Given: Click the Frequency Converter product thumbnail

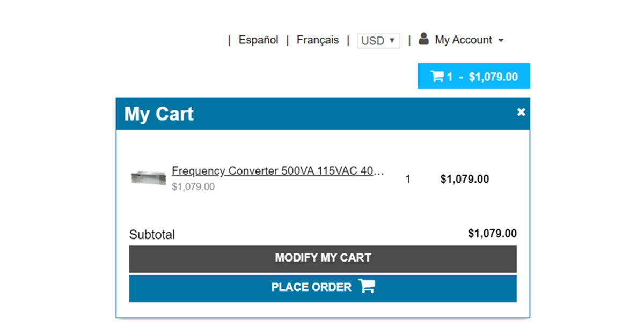Looking at the screenshot, I should coord(149,178).
